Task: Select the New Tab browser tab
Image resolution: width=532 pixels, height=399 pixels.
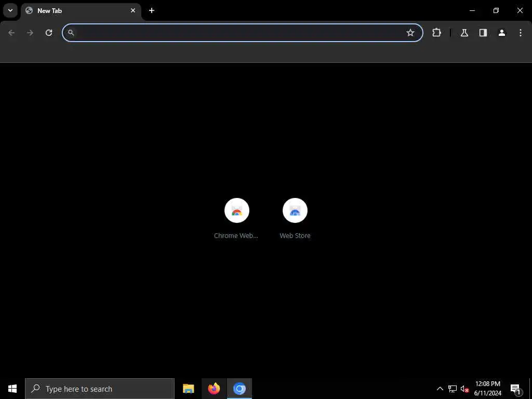Action: click(81, 11)
